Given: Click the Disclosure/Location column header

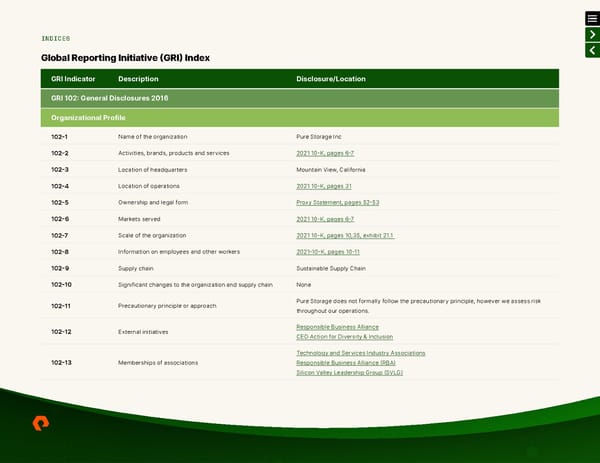Looking at the screenshot, I should (331, 79).
